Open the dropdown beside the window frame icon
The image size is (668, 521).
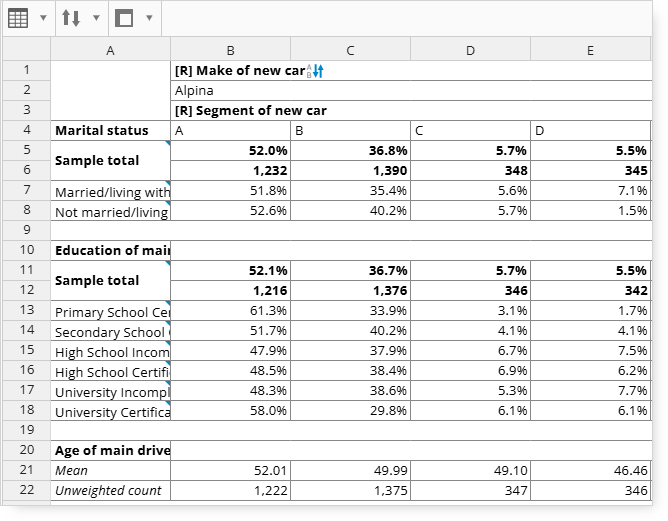tap(149, 18)
